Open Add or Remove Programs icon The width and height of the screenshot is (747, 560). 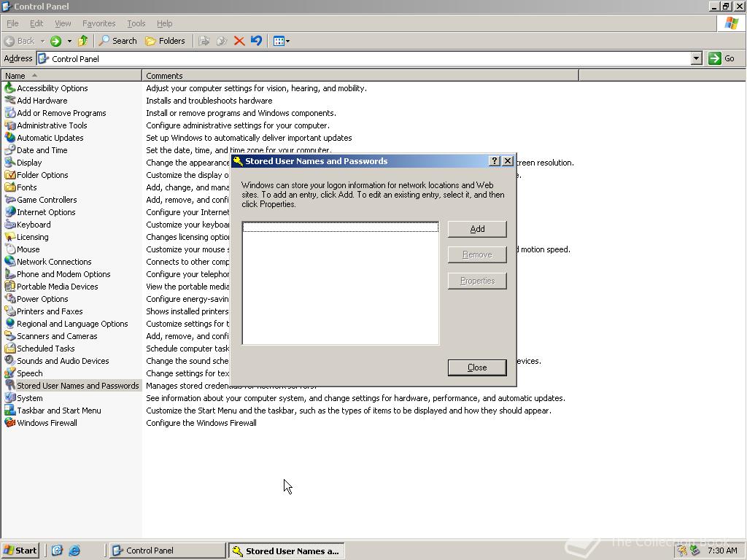click(10, 113)
